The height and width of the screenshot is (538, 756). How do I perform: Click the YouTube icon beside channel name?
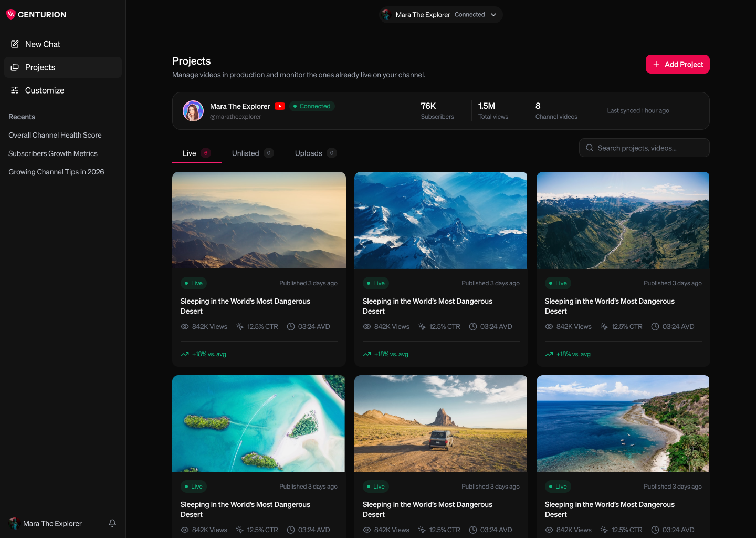[x=280, y=106]
